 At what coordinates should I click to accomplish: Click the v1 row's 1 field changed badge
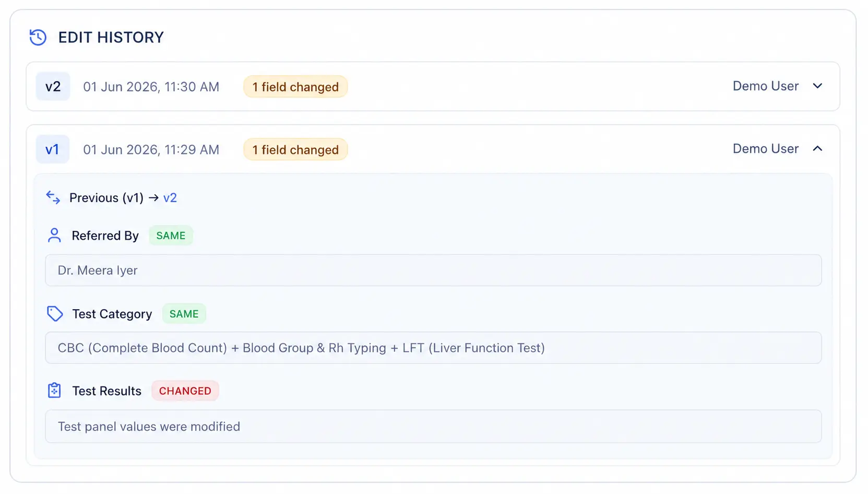295,150
